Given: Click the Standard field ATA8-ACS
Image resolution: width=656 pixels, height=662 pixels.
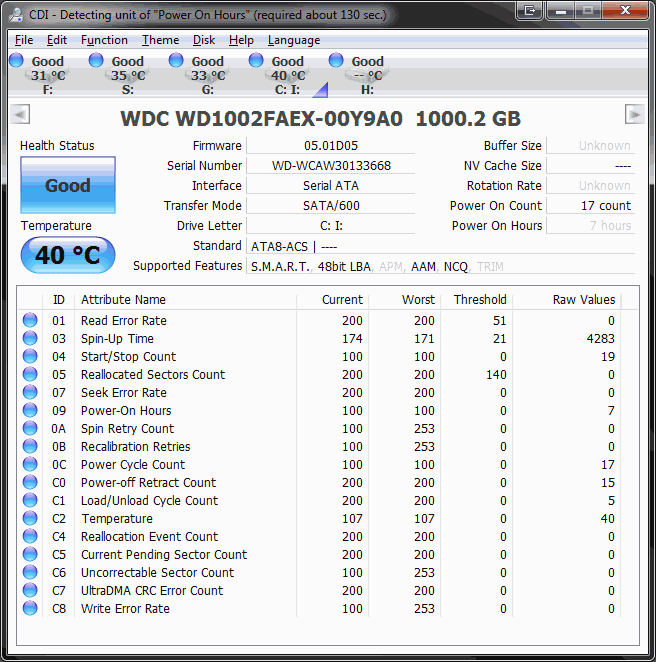Looking at the screenshot, I should point(440,246).
